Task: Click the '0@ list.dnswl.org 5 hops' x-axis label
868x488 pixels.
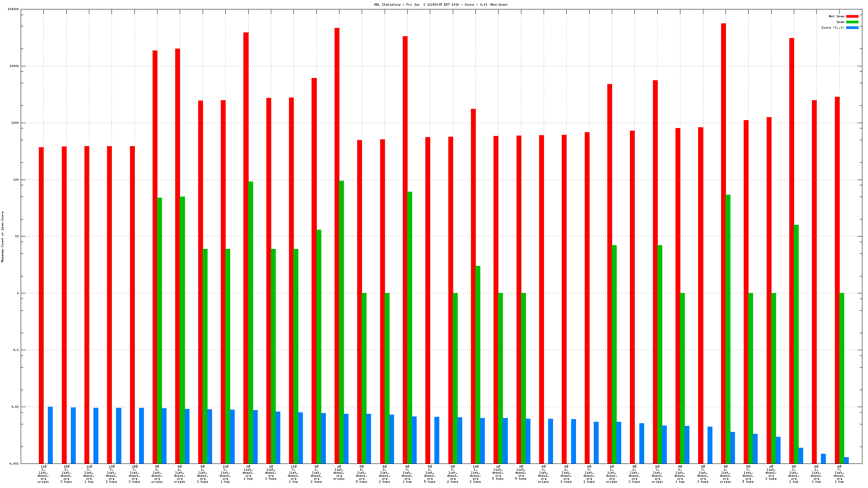Action: tap(521, 473)
